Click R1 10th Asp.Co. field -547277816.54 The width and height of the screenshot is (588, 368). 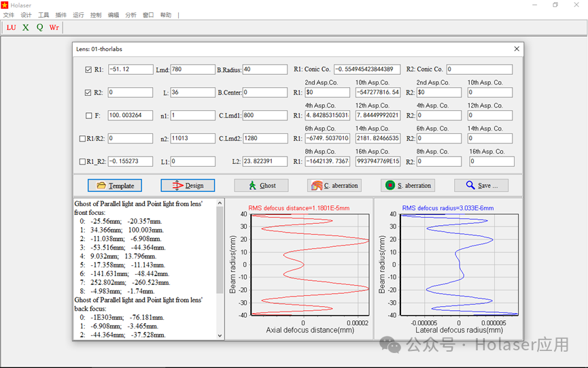[x=378, y=93]
